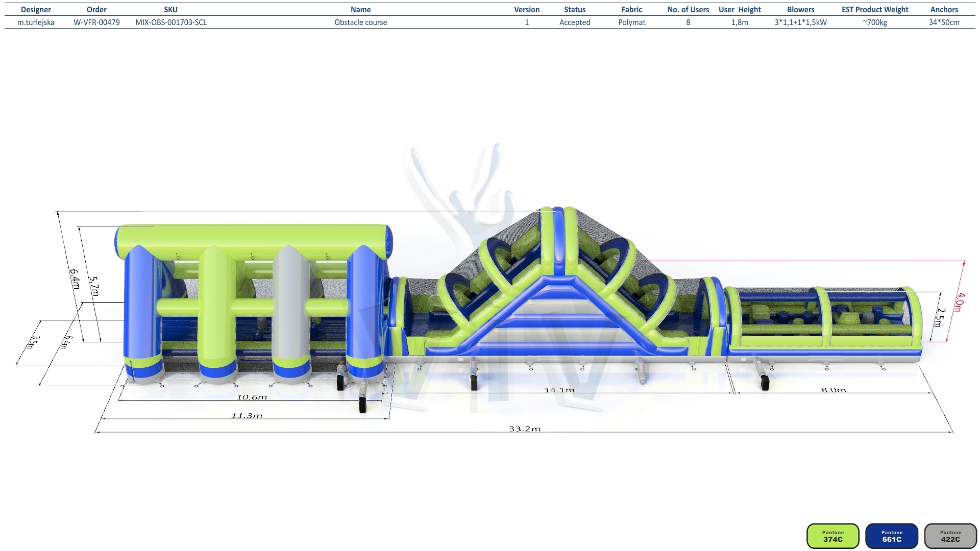The image size is (980, 551).
Task: Click SKU value MIX-OBS-001703-SCL
Action: 171,22
